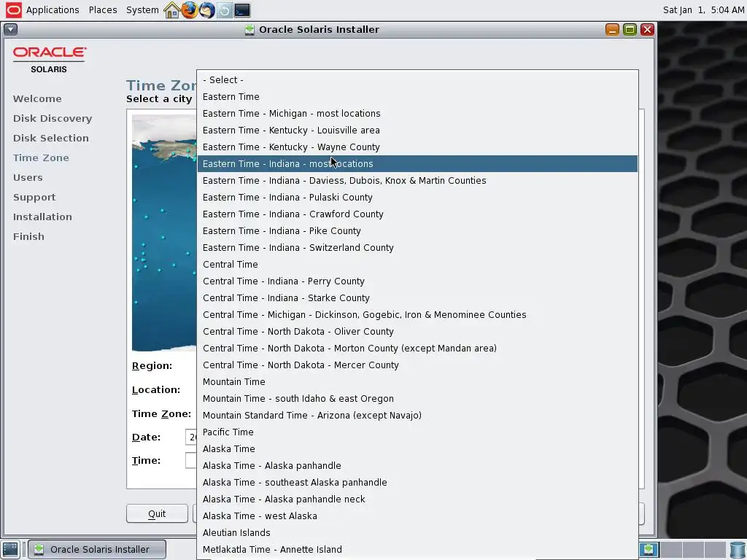Select Eastern Time - Indiana - Pulaski County

click(x=417, y=197)
